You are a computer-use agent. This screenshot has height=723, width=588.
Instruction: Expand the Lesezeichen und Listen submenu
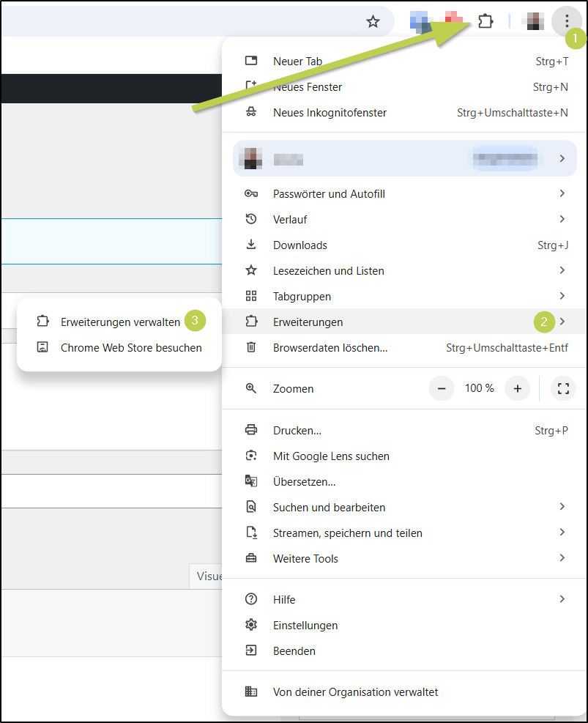(328, 271)
